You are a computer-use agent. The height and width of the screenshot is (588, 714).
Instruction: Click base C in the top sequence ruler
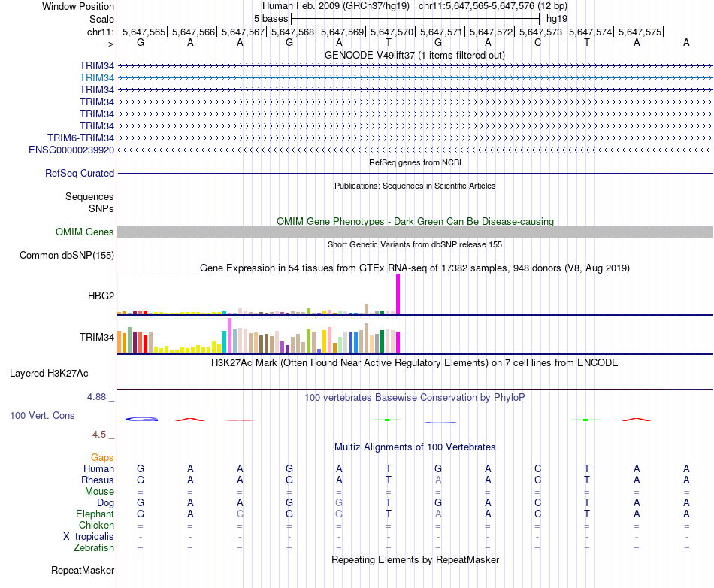tap(538, 42)
